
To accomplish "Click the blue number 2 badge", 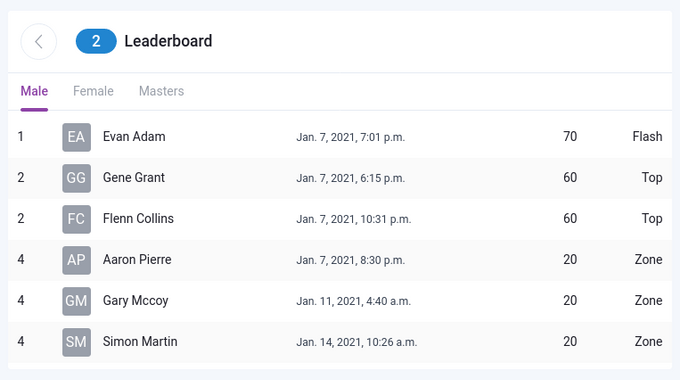I will coord(96,41).
